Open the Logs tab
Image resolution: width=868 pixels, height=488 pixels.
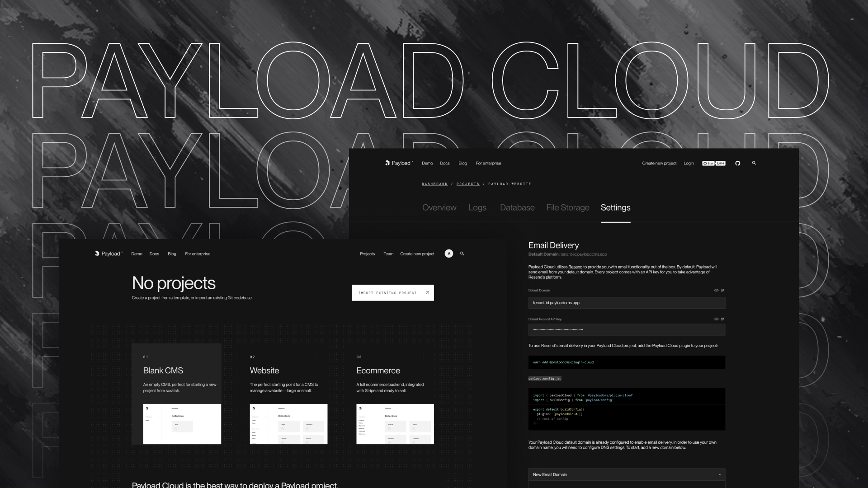[x=477, y=207]
